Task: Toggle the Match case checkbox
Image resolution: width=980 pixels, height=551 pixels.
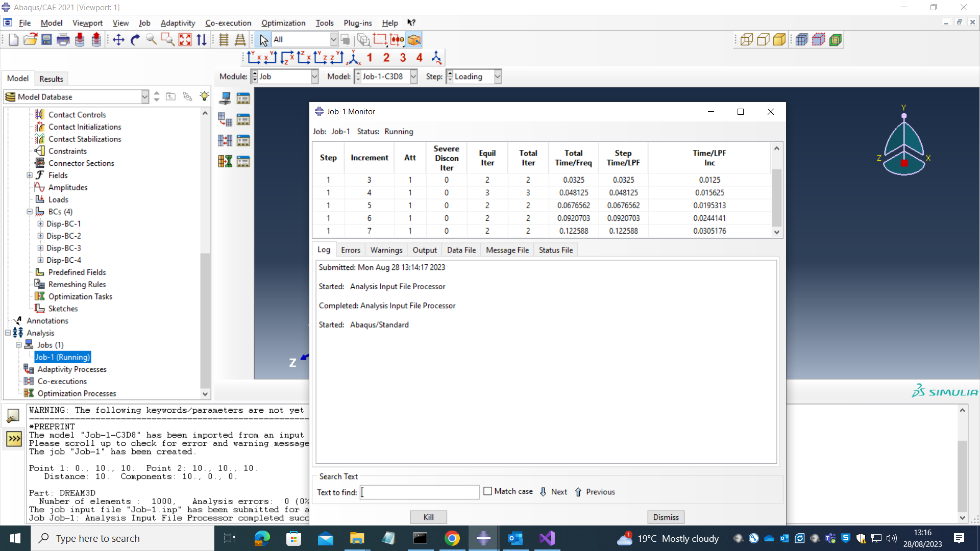Action: coord(487,491)
